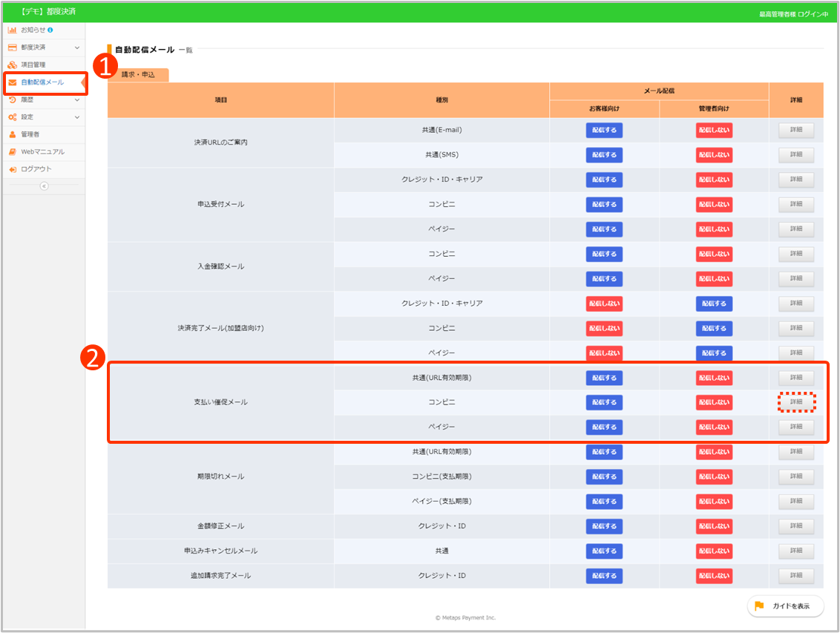Select the 請求・申込 tab

point(138,75)
